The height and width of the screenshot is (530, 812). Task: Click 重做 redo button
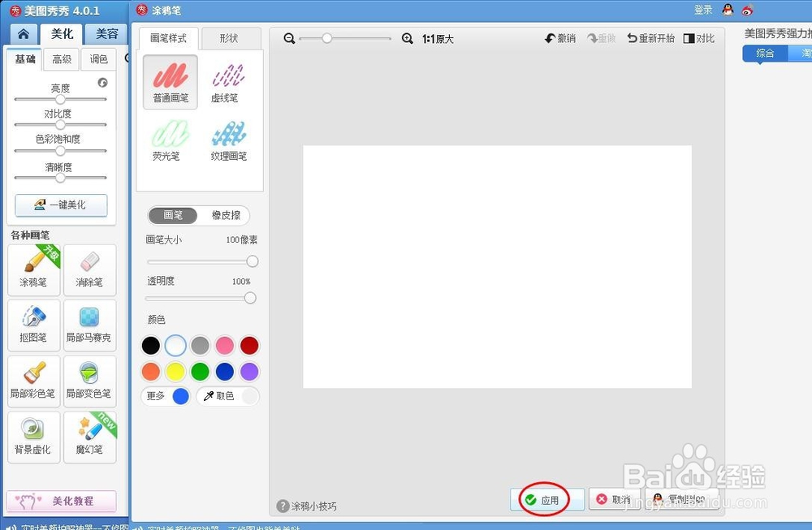pyautogui.click(x=601, y=38)
